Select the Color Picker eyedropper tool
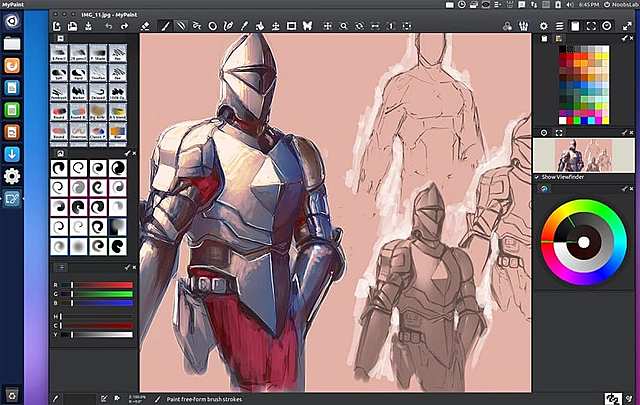The image size is (640, 405). pos(244,26)
